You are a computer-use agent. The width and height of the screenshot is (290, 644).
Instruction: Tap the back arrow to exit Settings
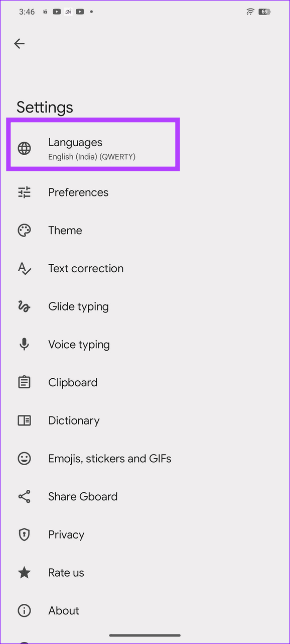19,44
